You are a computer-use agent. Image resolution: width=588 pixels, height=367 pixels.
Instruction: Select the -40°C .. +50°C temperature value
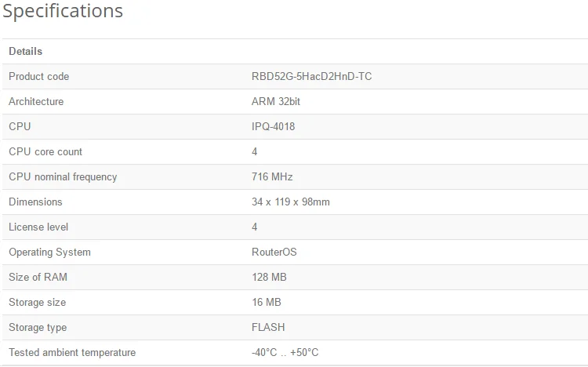click(x=285, y=352)
